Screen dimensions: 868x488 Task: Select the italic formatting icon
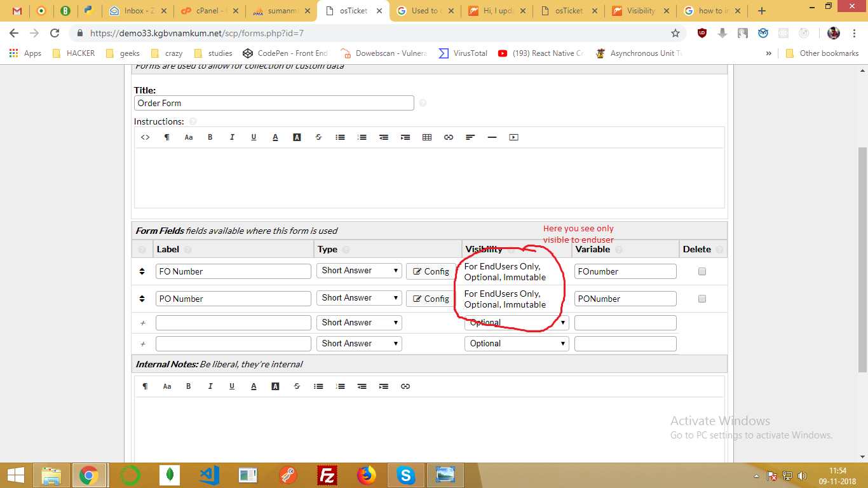[232, 137]
